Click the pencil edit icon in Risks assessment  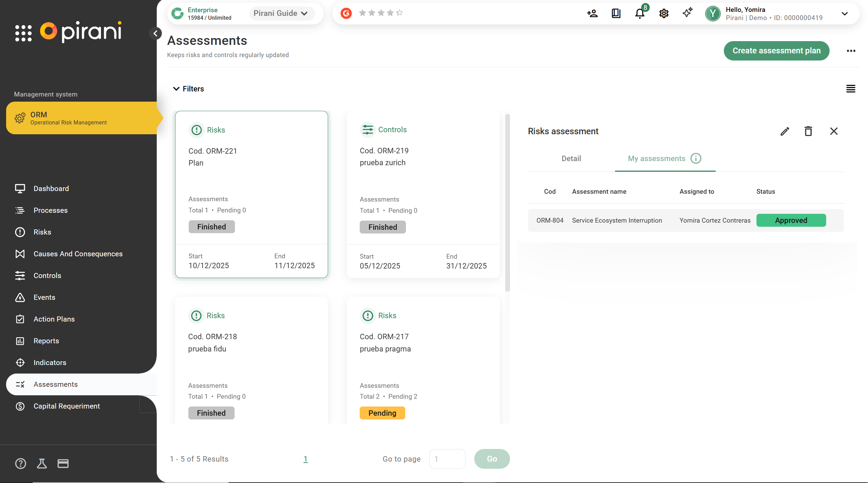click(x=784, y=131)
